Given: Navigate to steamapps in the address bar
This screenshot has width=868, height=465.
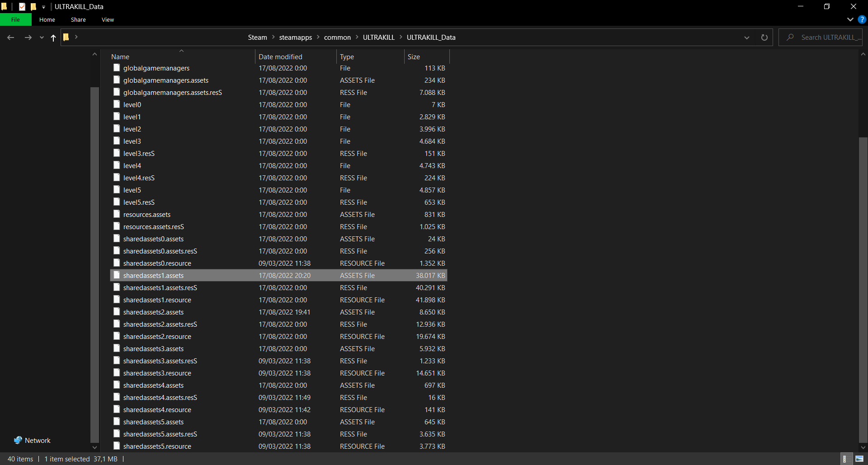Looking at the screenshot, I should click(x=296, y=38).
